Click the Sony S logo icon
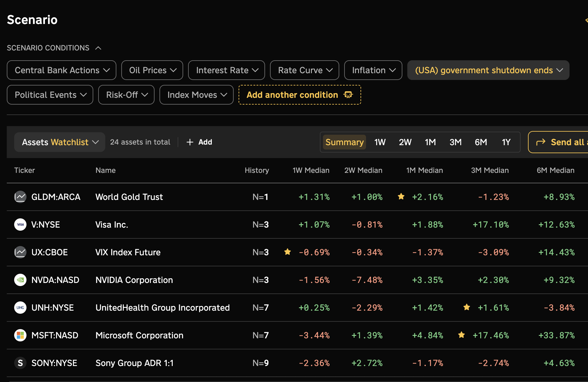 tap(20, 363)
